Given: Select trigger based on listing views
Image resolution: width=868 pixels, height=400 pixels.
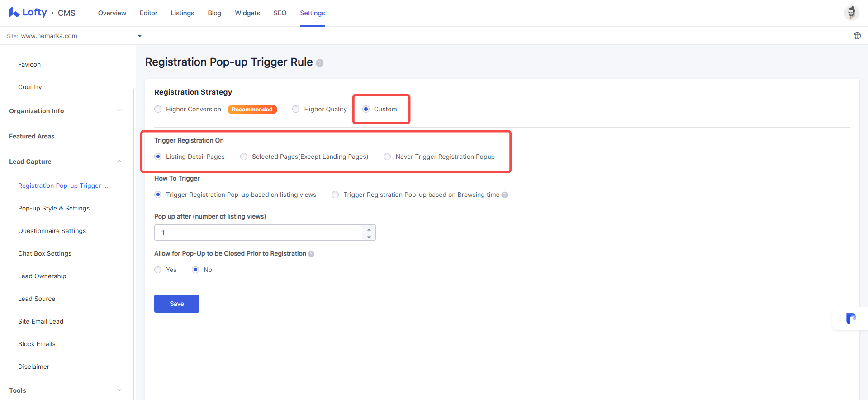Looking at the screenshot, I should [158, 195].
